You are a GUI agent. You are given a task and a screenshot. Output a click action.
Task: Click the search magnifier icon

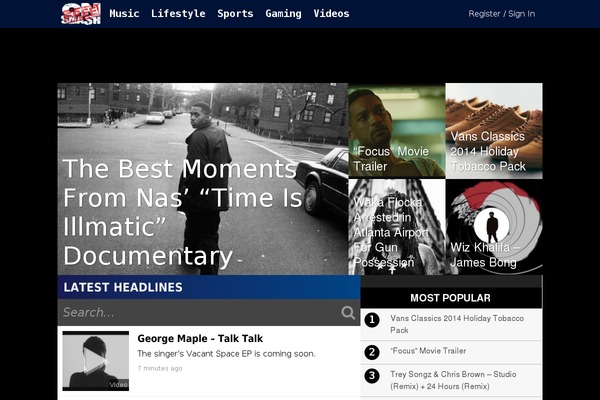click(348, 312)
